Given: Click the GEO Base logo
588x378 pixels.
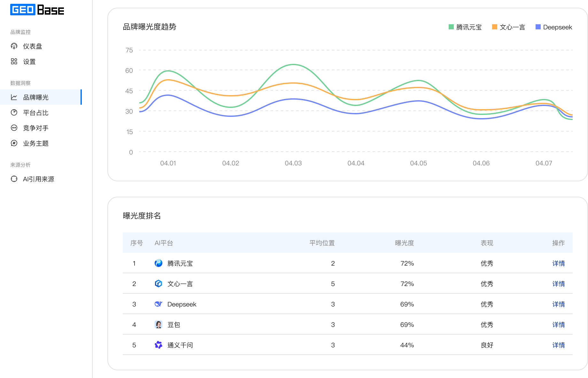Looking at the screenshot, I should (37, 10).
